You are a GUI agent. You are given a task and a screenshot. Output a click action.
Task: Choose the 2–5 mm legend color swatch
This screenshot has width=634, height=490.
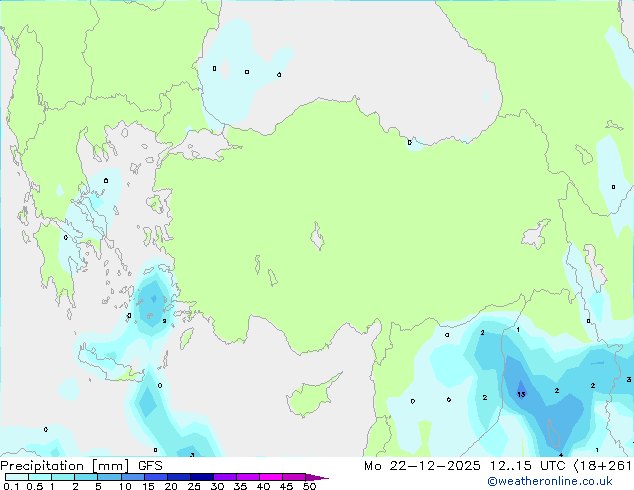(86, 477)
